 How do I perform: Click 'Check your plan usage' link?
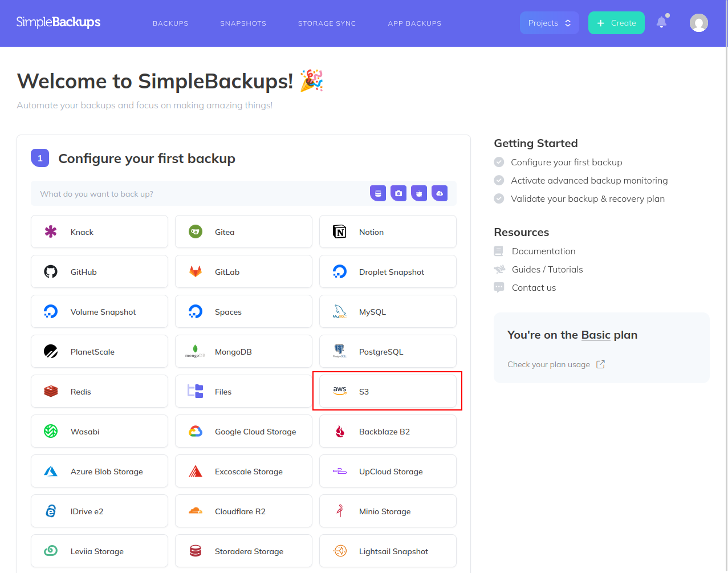tap(556, 364)
